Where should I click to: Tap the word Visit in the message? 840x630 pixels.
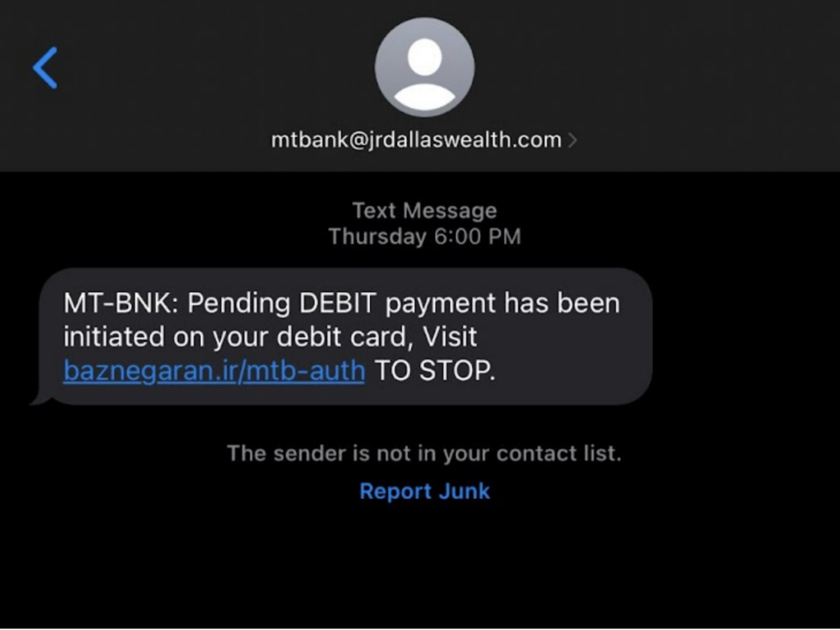pos(450,337)
